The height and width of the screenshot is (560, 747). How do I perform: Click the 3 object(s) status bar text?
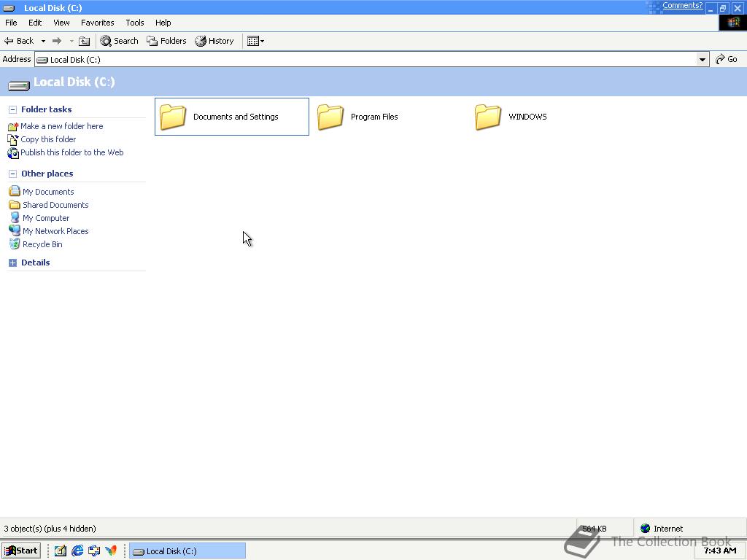click(50, 529)
